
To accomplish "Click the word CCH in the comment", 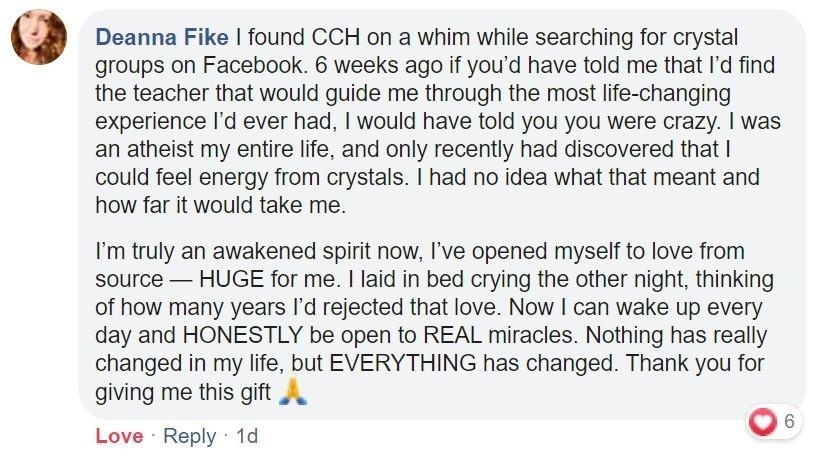I will 336,38.
